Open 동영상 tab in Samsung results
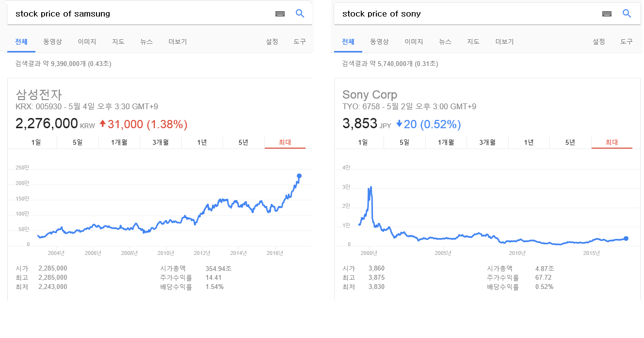The height and width of the screenshot is (338, 644). 52,42
